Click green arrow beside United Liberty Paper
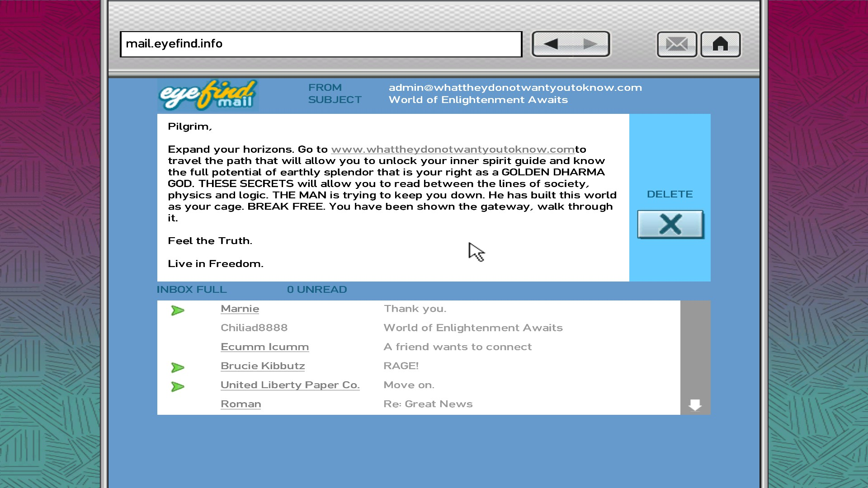The image size is (868, 488). [178, 387]
